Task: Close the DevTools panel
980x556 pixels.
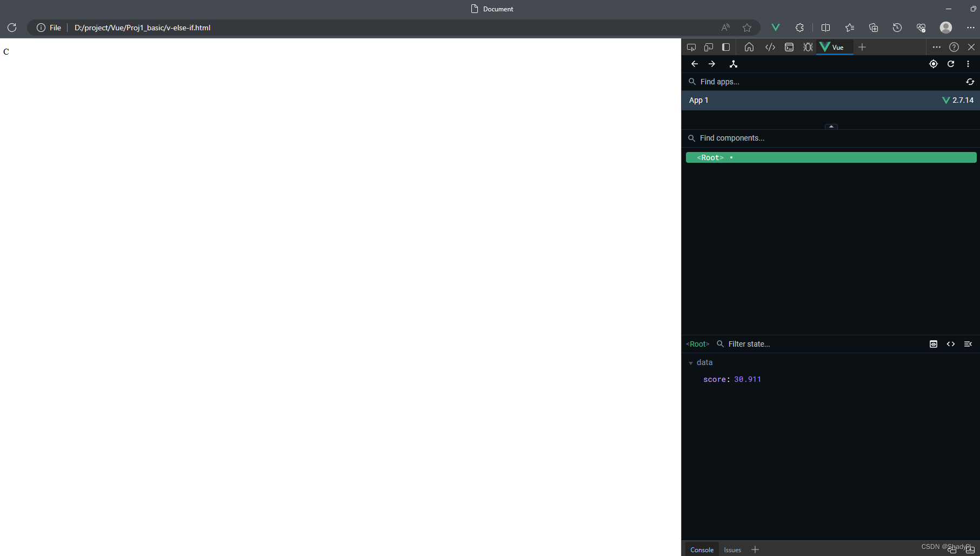Action: [x=971, y=47]
